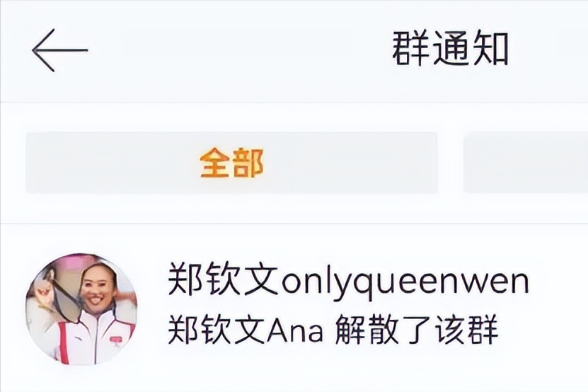This screenshot has width=588, height=392.
Task: Tap the 郑钦文onlyqueenwen group name
Action: point(348,281)
